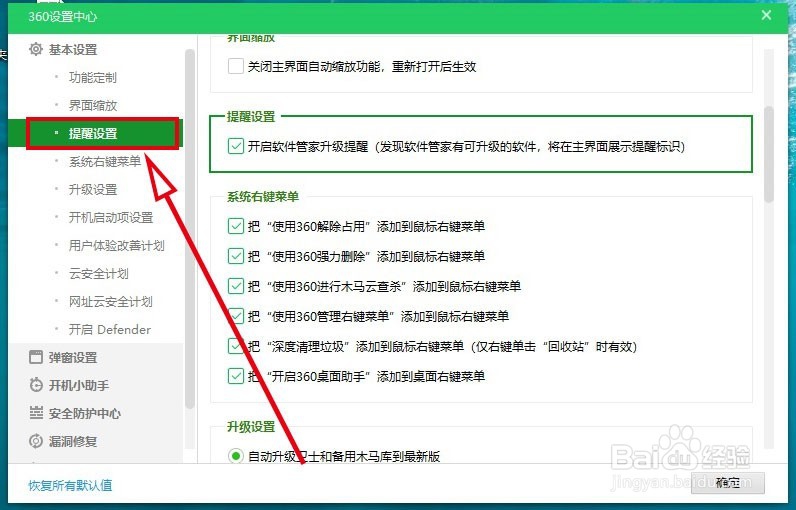The height and width of the screenshot is (510, 796).
Task: Select 开启 Defender in the sidebar
Action: pyautogui.click(x=110, y=329)
